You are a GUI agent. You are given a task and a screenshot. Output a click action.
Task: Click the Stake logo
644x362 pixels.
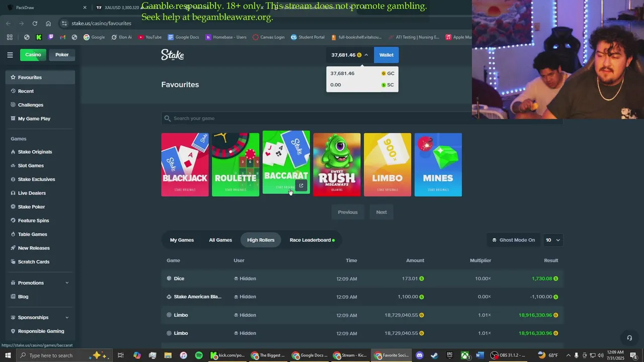pos(173,55)
